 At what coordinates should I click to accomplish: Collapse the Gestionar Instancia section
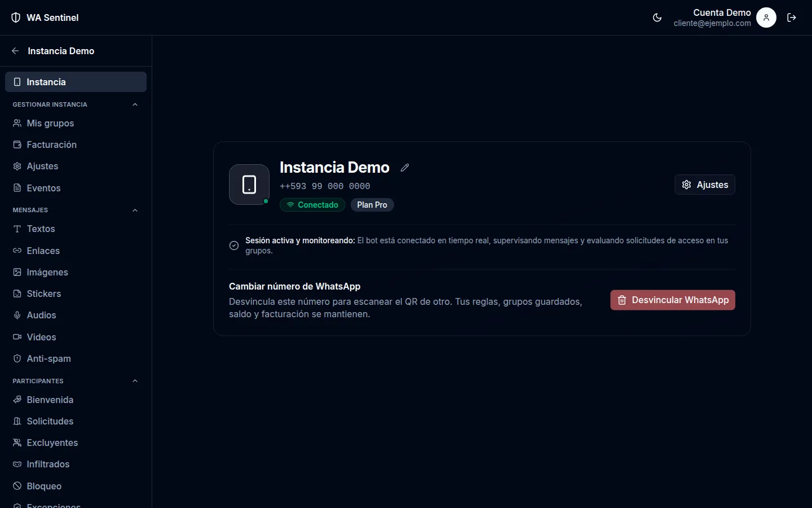pyautogui.click(x=135, y=104)
